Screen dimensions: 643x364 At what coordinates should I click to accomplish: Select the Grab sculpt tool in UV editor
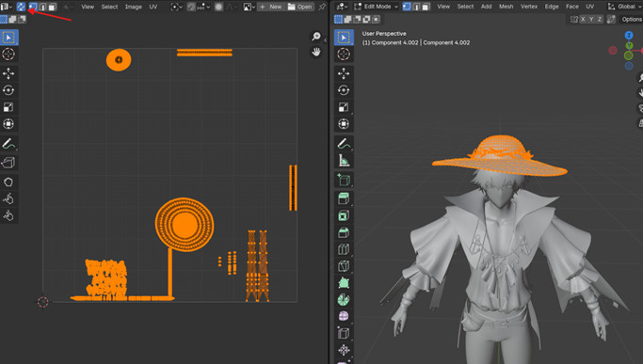pyautogui.click(x=8, y=182)
